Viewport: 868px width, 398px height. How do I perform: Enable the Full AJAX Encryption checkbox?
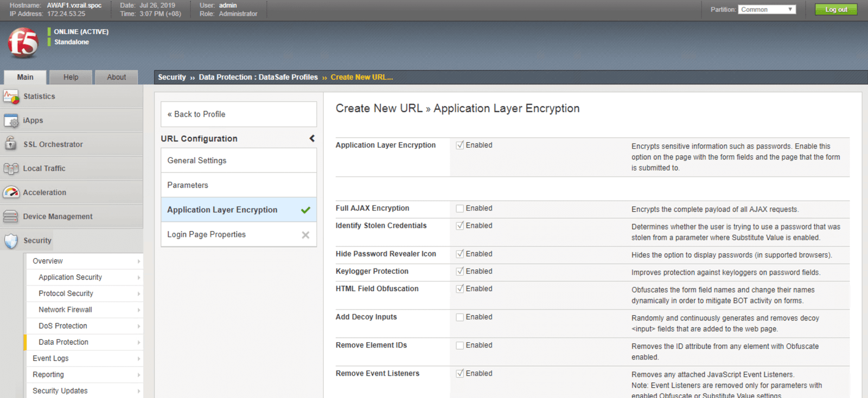(460, 208)
